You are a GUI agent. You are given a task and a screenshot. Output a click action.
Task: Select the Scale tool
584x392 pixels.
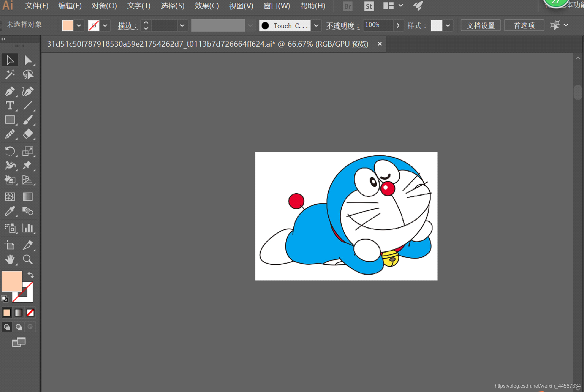(28, 151)
